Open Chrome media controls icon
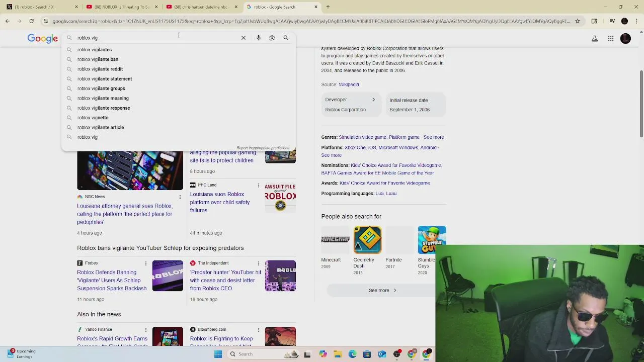This screenshot has width=644, height=362. tap(612, 21)
